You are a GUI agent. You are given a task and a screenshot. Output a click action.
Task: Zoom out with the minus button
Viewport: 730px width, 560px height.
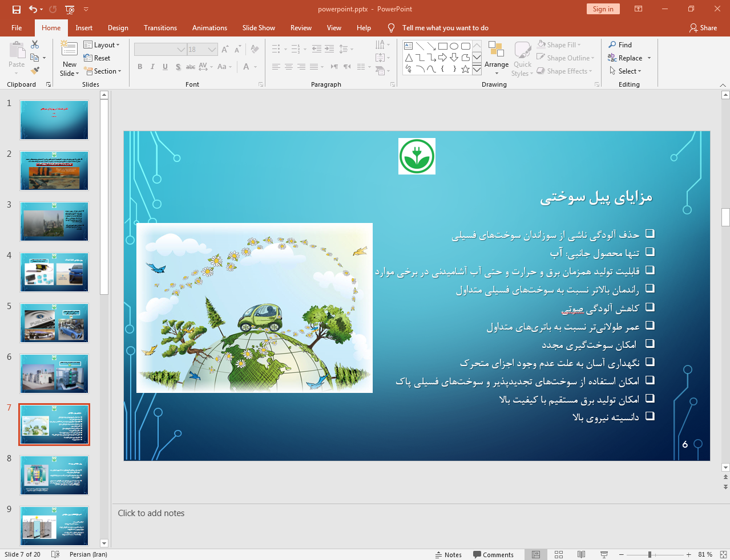pos(622,554)
